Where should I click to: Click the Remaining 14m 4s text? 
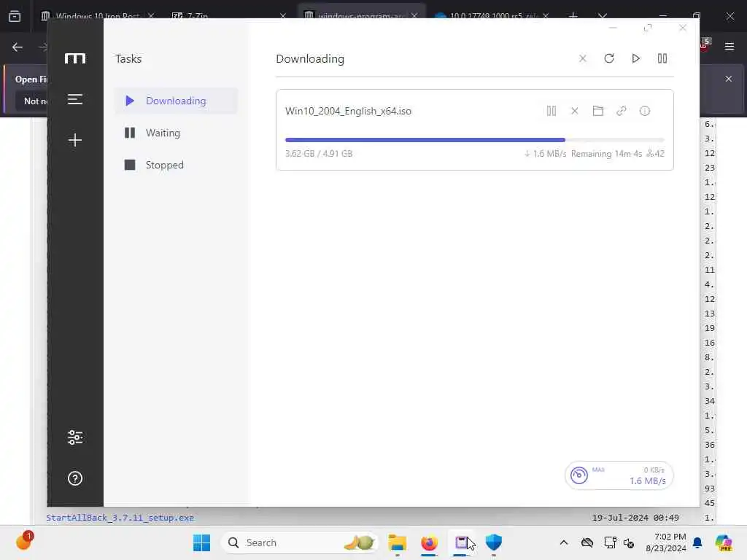pyautogui.click(x=606, y=154)
